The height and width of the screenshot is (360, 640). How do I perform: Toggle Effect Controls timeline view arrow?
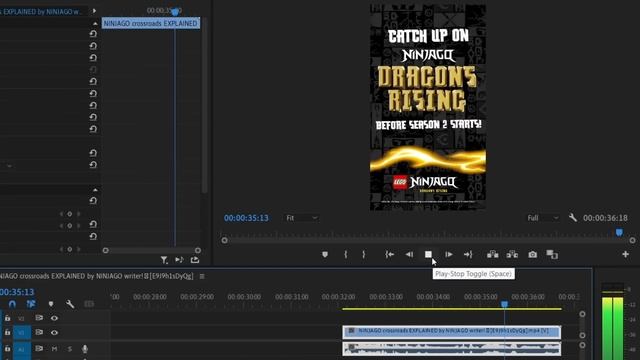[94, 11]
